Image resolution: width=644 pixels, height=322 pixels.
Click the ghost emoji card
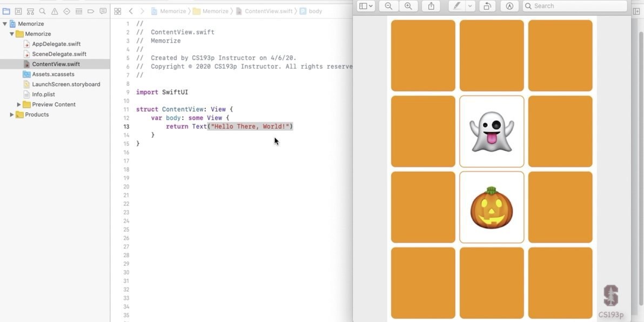[492, 131]
